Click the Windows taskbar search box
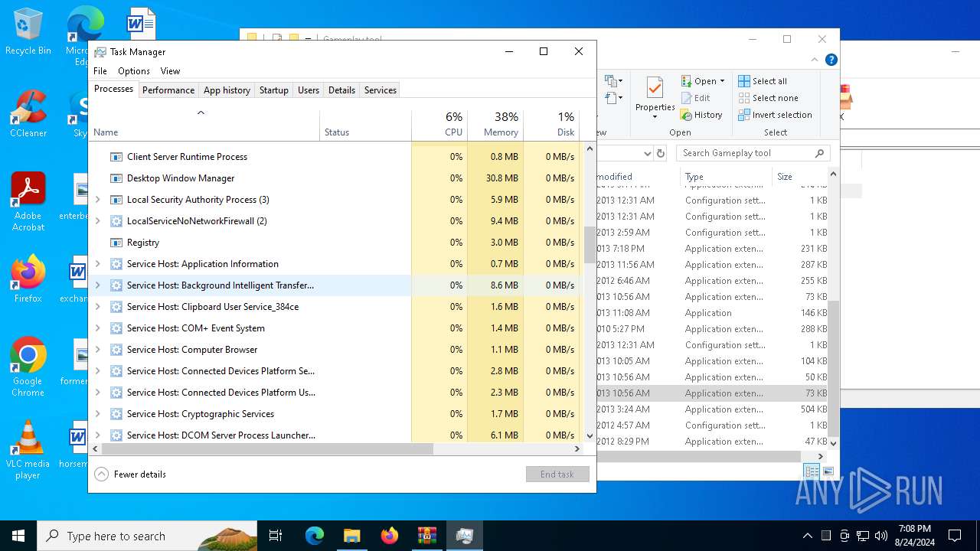The height and width of the screenshot is (551, 980). [x=147, y=536]
